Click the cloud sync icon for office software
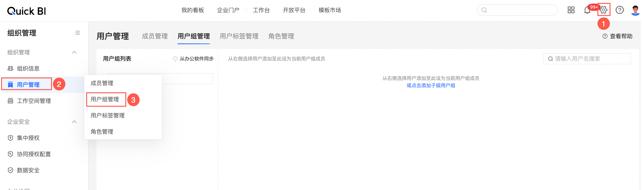The width and height of the screenshot is (644, 190). click(x=175, y=59)
